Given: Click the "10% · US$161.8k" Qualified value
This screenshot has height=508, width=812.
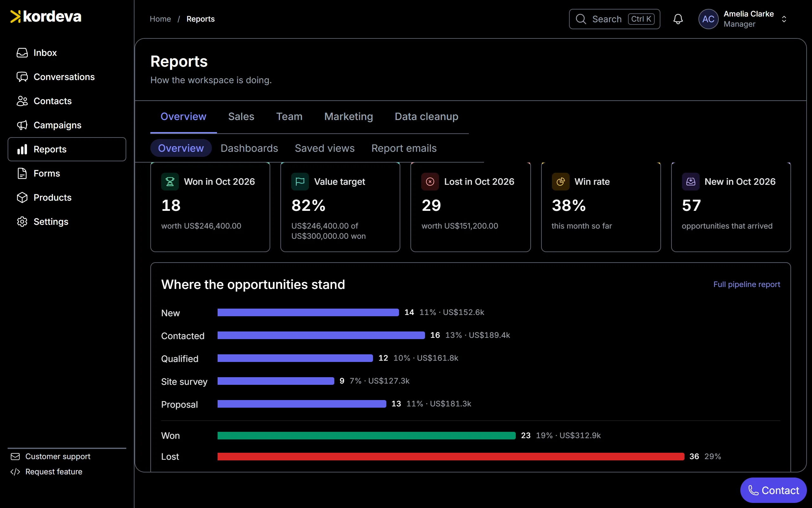Looking at the screenshot, I should pos(426,358).
